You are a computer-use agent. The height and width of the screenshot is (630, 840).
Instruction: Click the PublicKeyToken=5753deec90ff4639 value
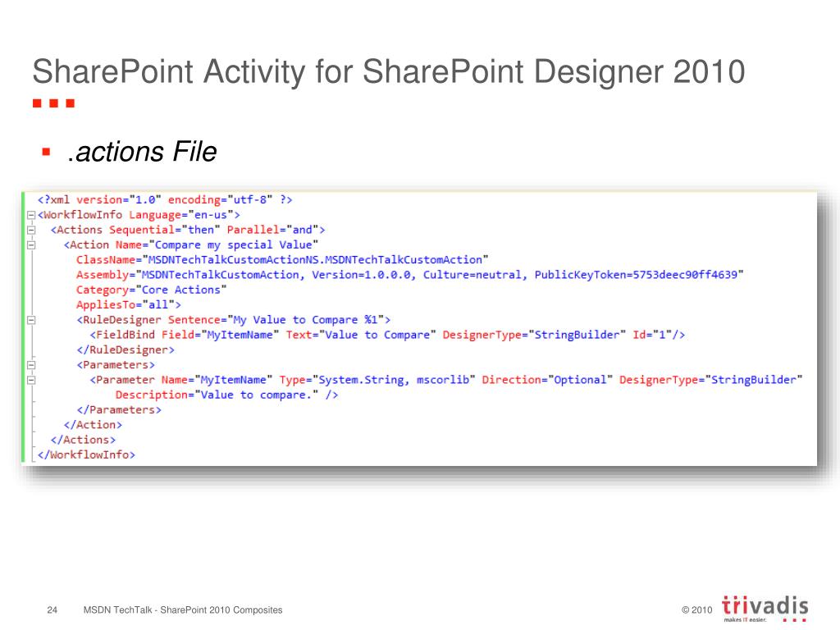click(x=636, y=275)
